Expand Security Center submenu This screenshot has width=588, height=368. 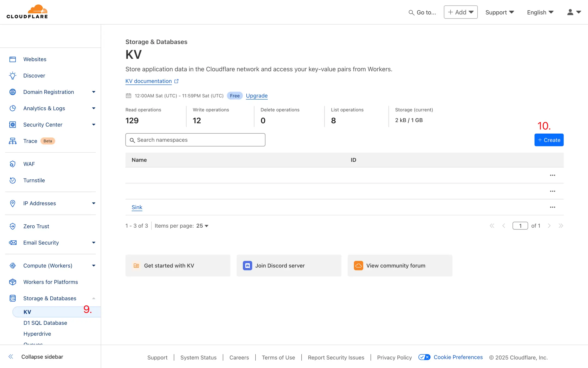pyautogui.click(x=94, y=125)
